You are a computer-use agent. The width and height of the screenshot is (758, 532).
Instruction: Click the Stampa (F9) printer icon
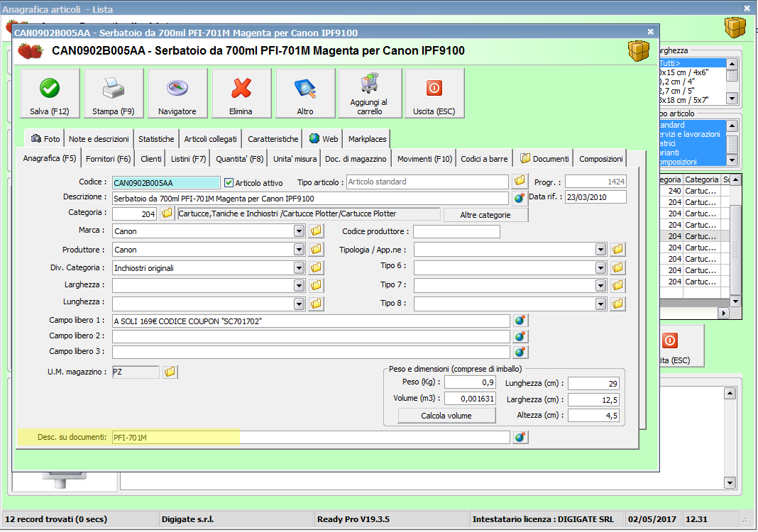(114, 88)
